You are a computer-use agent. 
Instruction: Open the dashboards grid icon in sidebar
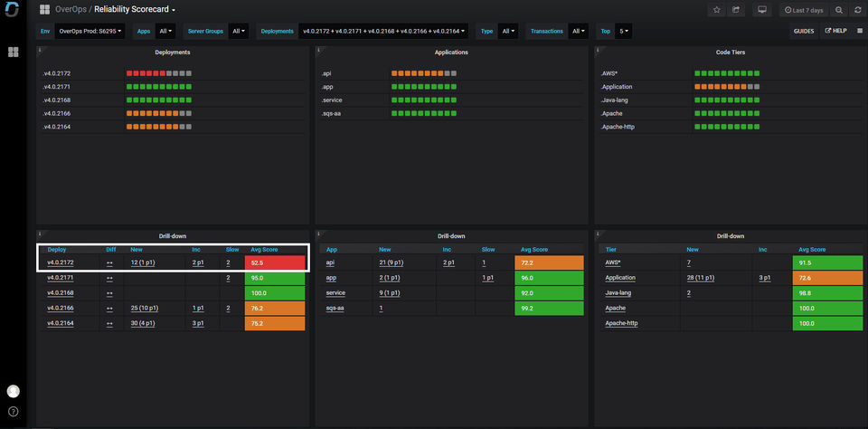click(13, 52)
